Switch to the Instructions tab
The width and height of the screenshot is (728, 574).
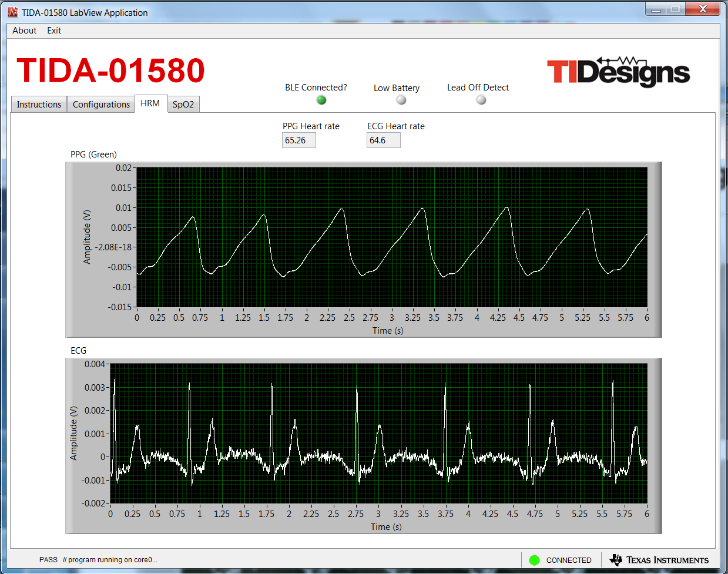(x=39, y=105)
